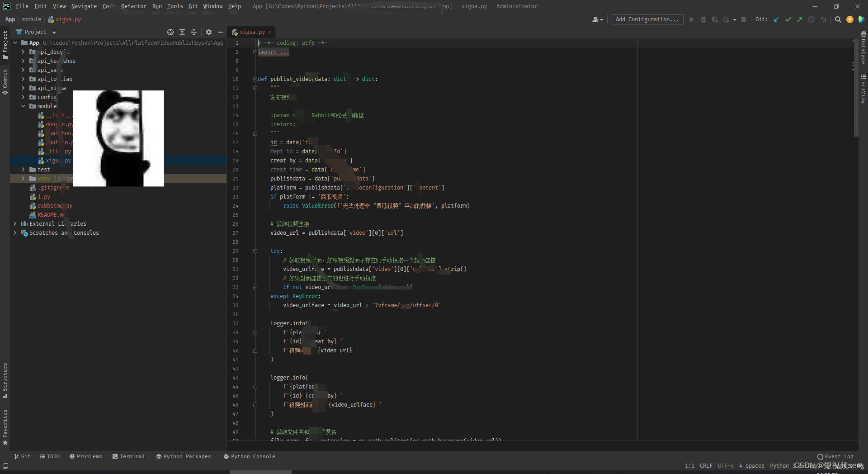Click Git Push arrow icon
This screenshot has height=474, width=868.
[800, 19]
